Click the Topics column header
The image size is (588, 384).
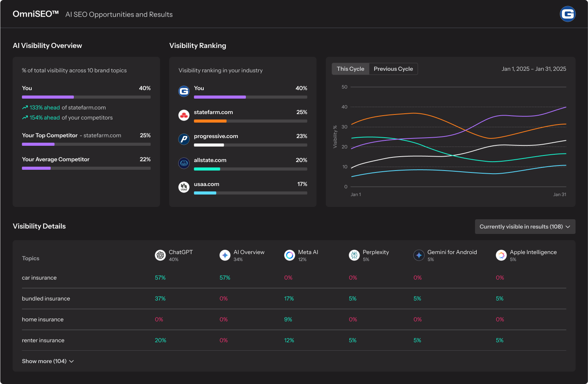point(31,258)
